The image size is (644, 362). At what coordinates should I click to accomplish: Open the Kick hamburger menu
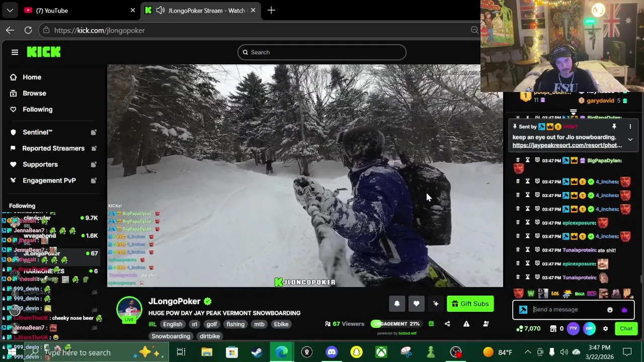tap(15, 52)
